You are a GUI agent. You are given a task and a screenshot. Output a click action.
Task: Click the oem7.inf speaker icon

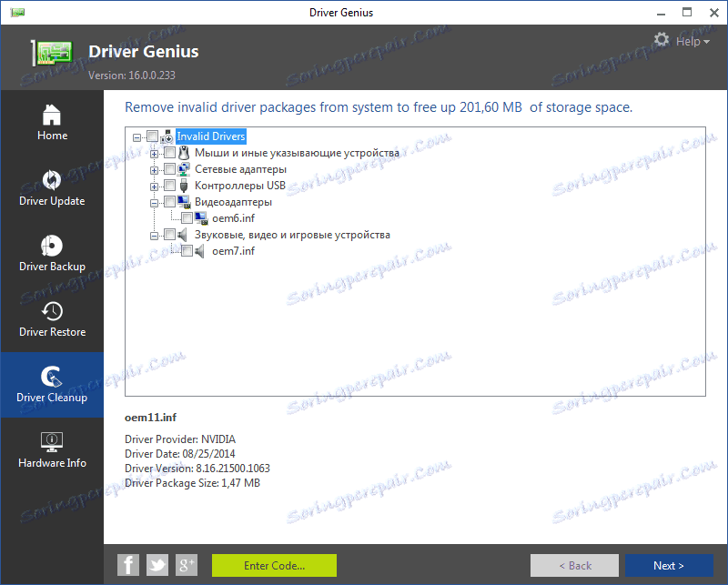[199, 251]
